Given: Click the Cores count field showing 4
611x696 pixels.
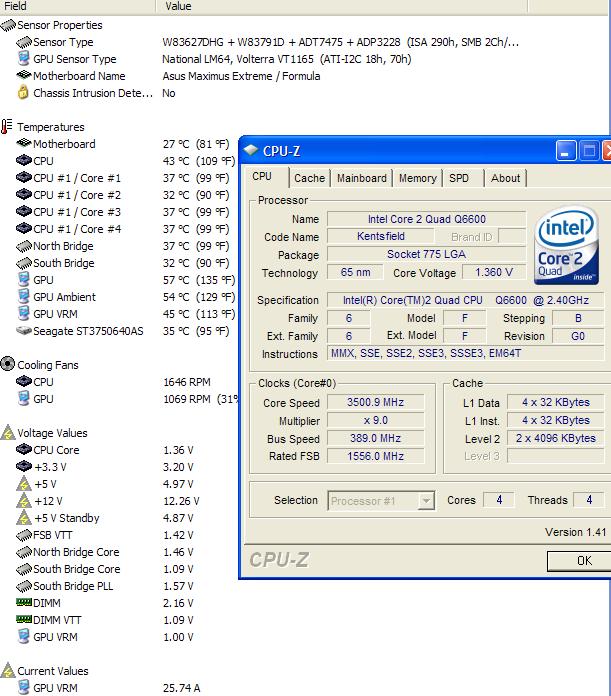Looking at the screenshot, I should tap(499, 500).
